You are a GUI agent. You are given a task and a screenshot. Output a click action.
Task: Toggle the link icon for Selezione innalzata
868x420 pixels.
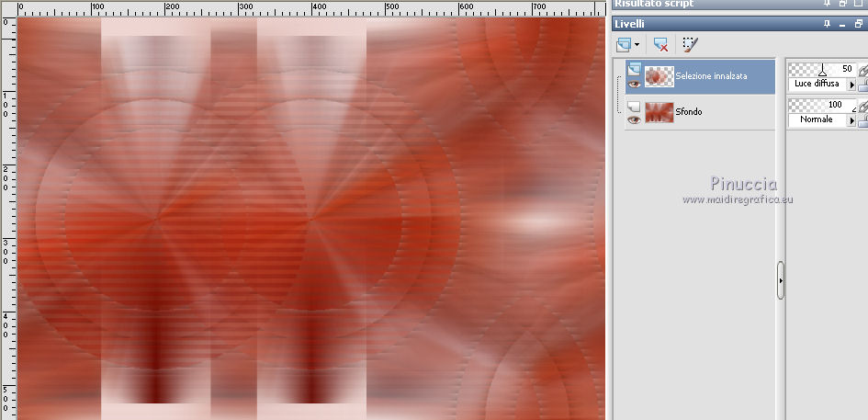862,70
